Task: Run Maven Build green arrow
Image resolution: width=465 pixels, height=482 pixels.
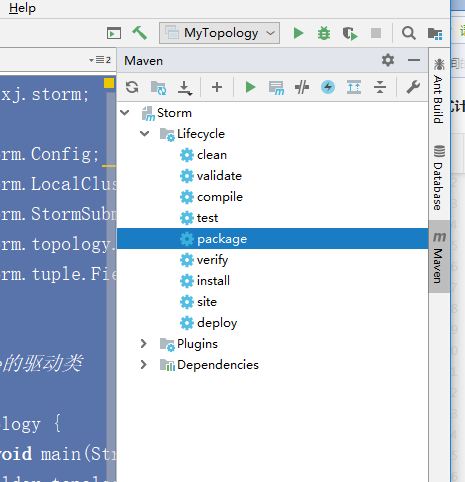Action: coord(250,87)
